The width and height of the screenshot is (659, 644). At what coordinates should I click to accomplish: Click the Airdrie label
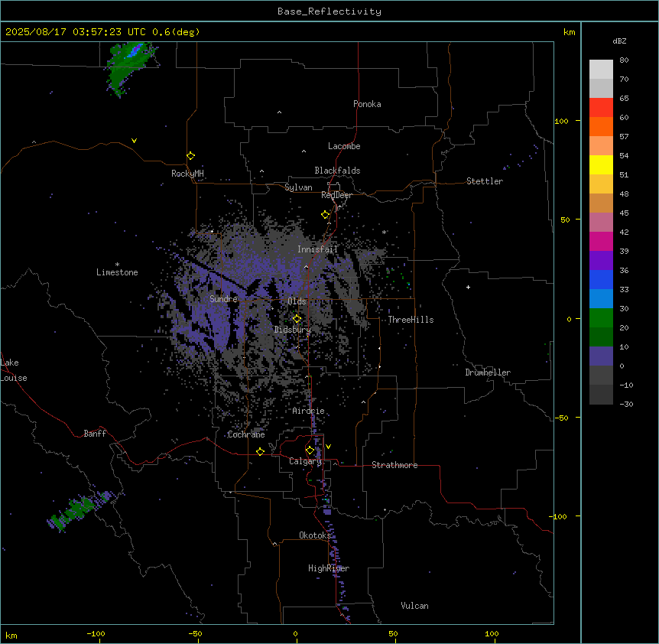308,411
